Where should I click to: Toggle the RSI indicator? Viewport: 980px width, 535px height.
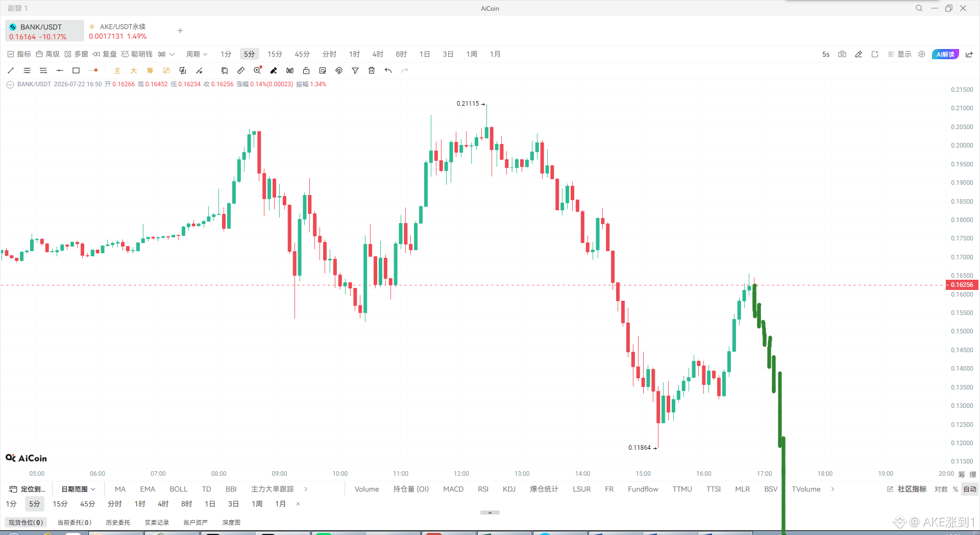[x=483, y=489]
